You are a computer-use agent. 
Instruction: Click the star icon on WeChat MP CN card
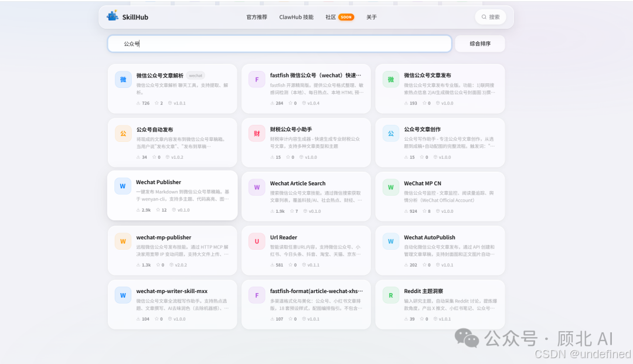tap(424, 211)
